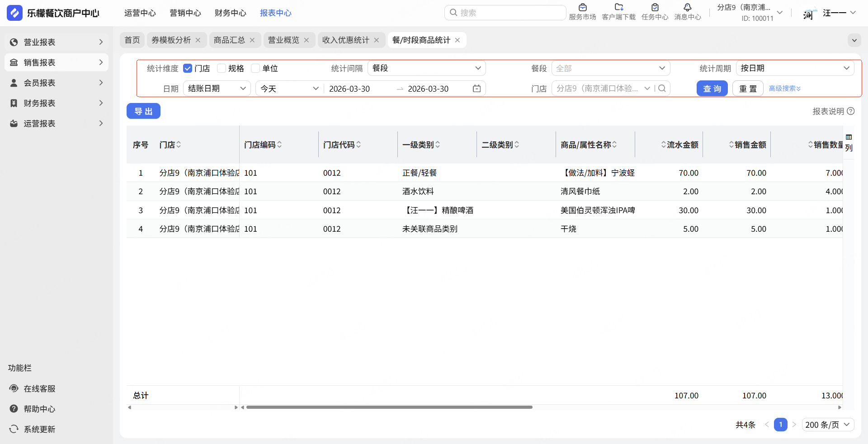The width and height of the screenshot is (868, 444).
Task: Click the 查询 query button
Action: pyautogui.click(x=712, y=89)
